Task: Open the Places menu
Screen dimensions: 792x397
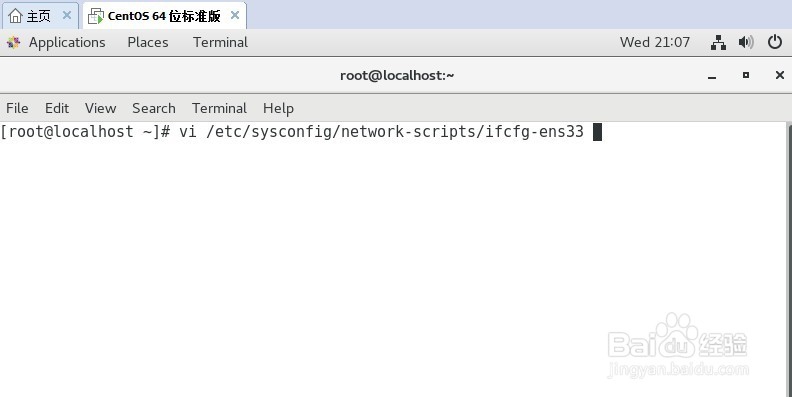Action: (x=148, y=42)
